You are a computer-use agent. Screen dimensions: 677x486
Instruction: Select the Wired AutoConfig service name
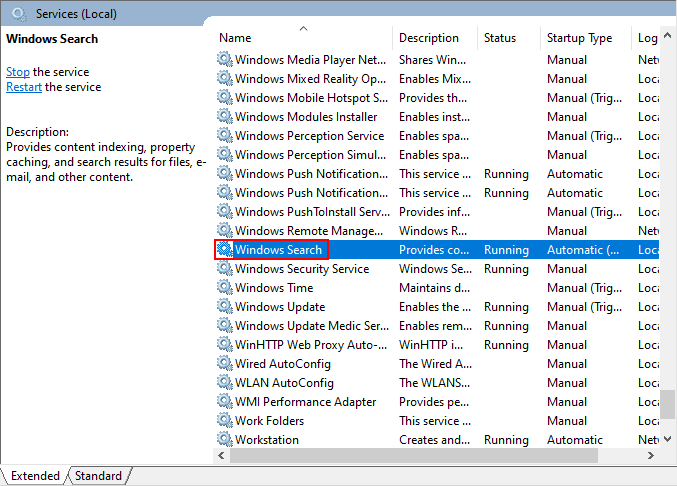(x=283, y=363)
